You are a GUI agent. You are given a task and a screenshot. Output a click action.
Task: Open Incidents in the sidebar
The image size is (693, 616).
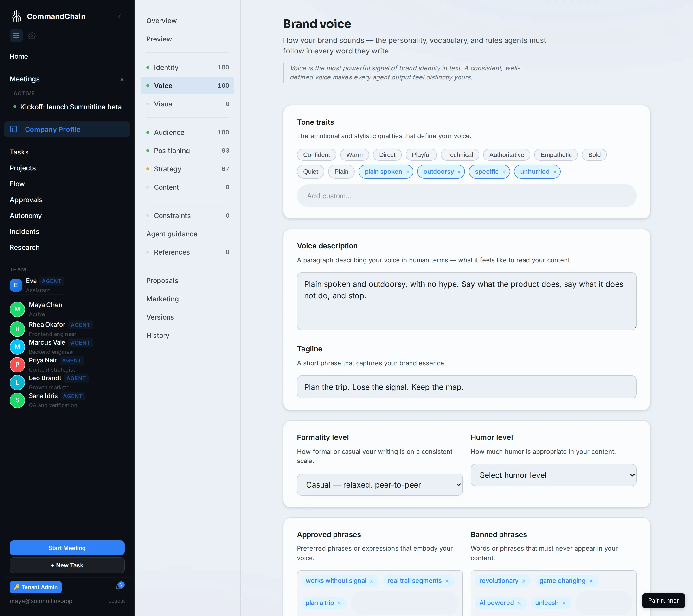point(24,231)
